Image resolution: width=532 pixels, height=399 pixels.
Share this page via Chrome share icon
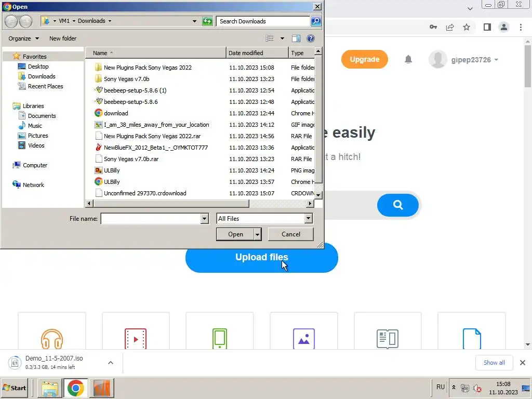tap(450, 27)
